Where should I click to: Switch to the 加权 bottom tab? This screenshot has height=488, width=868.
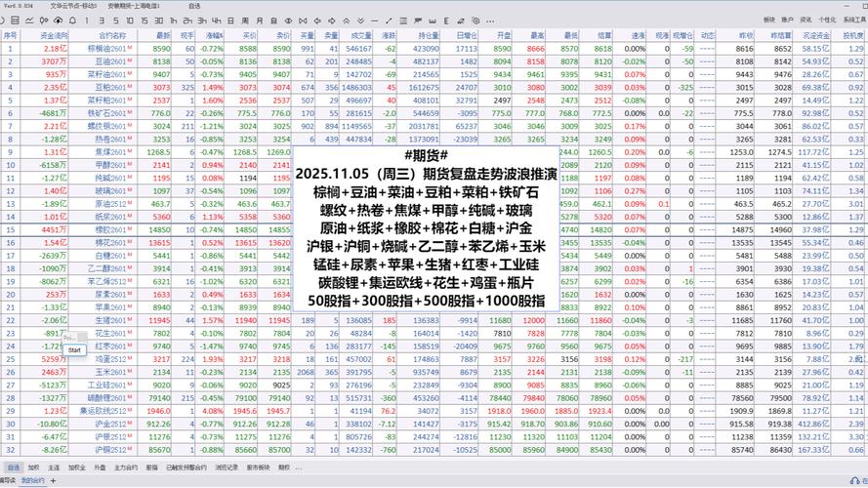(x=34, y=468)
